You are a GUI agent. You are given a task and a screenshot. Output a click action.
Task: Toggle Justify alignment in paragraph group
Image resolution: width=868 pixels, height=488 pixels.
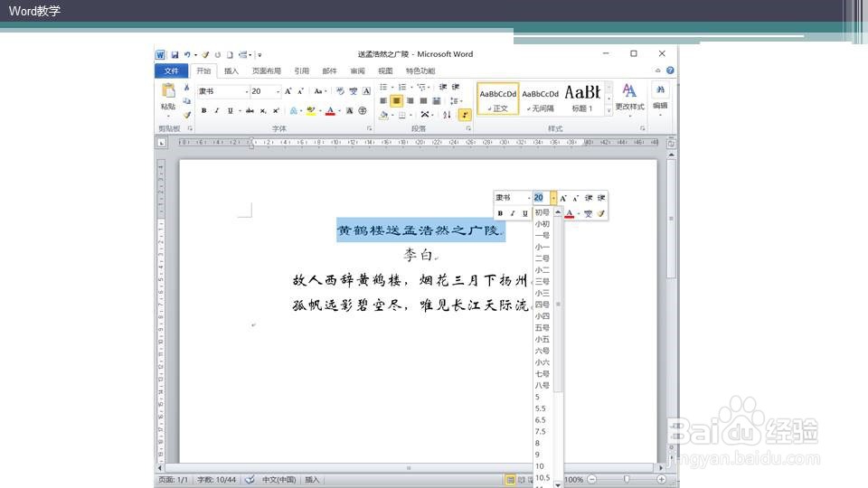(x=423, y=100)
